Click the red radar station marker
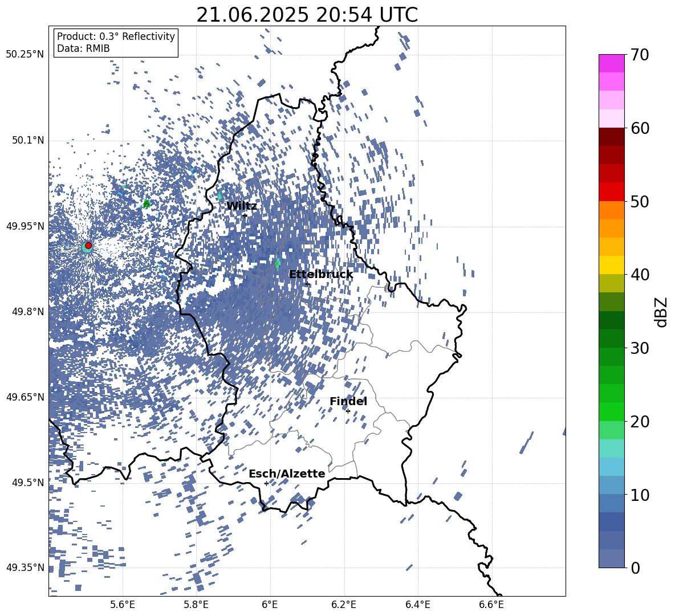675x616 pixels. pos(88,246)
